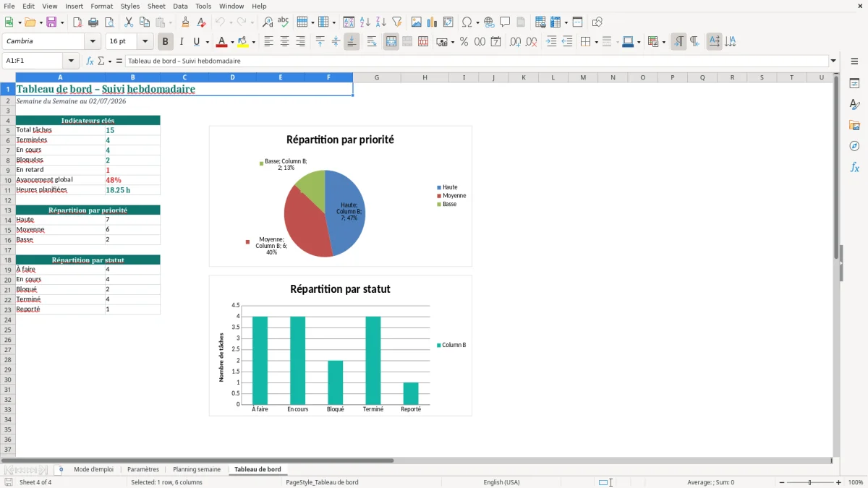868x488 pixels.
Task: Expand the formula bar
Action: 834,61
